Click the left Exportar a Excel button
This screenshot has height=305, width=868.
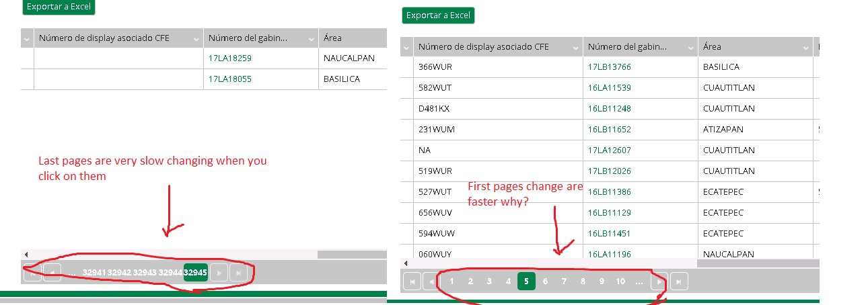point(59,7)
